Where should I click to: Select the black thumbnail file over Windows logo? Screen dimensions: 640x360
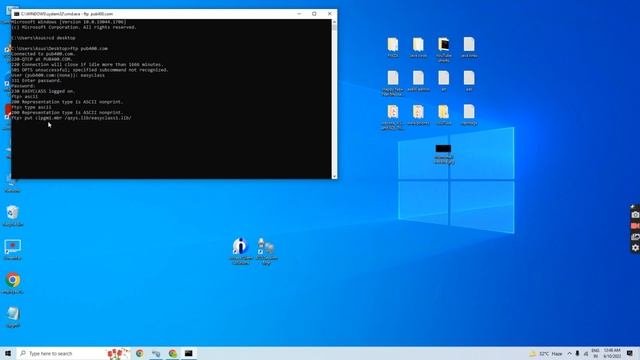coord(444,154)
